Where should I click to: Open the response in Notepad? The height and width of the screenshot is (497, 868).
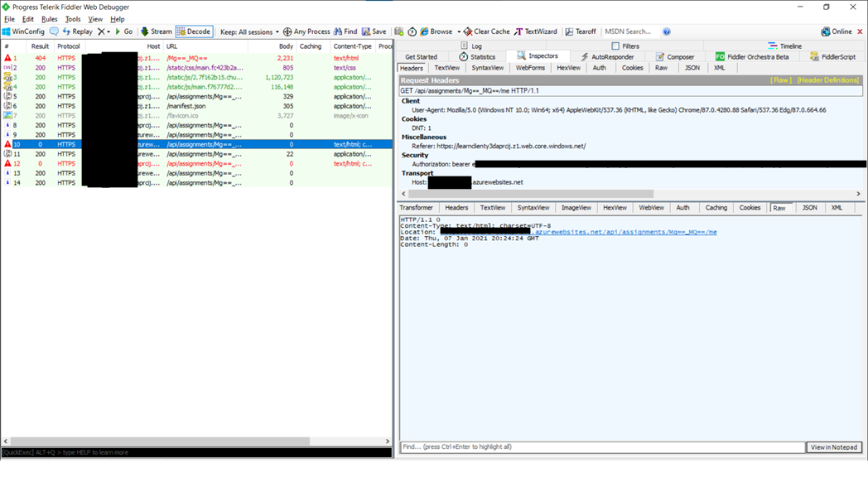[x=833, y=446]
